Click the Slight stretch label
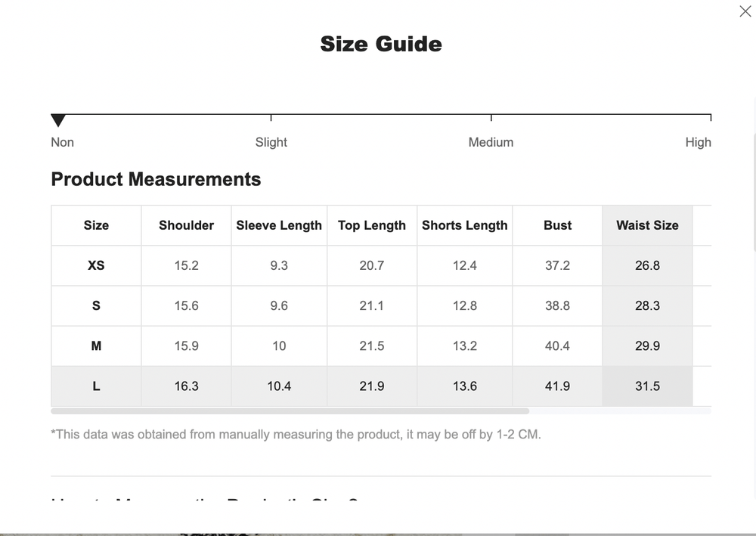Screen dimensions: 756x536 [271, 142]
